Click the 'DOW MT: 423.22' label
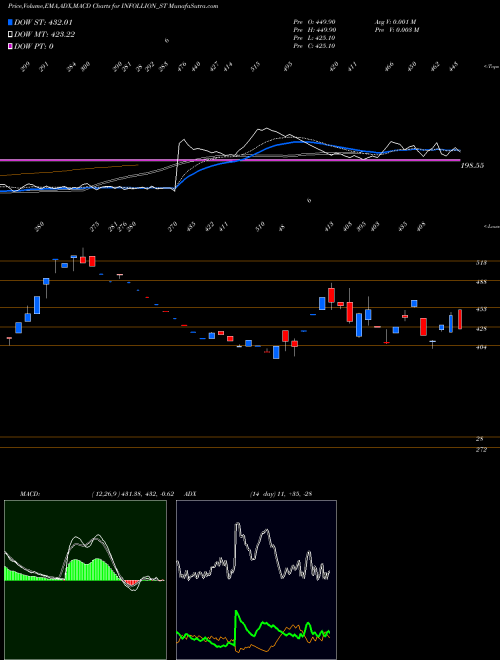 coord(45,35)
